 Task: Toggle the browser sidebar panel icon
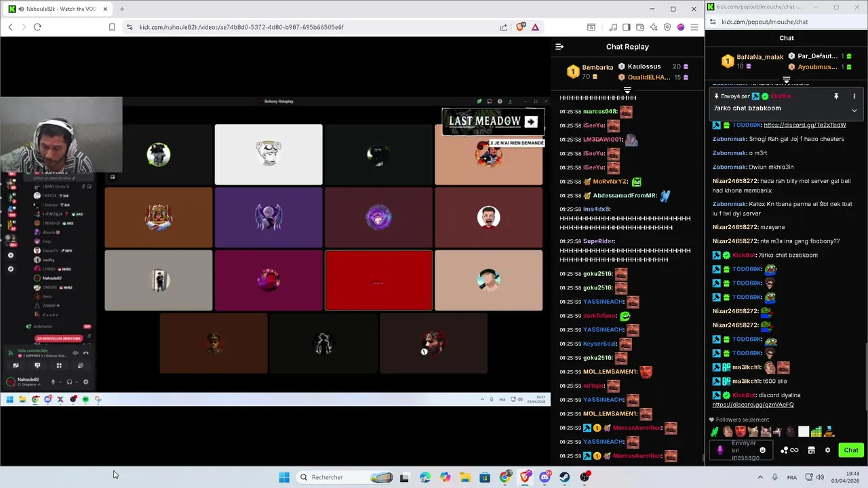click(x=626, y=27)
